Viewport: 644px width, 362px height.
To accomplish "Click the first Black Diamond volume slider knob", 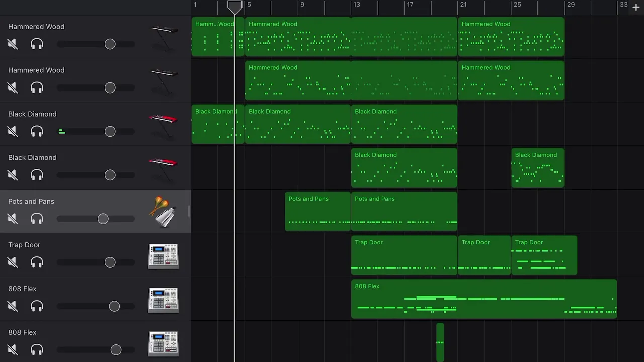I will pyautogui.click(x=110, y=132).
